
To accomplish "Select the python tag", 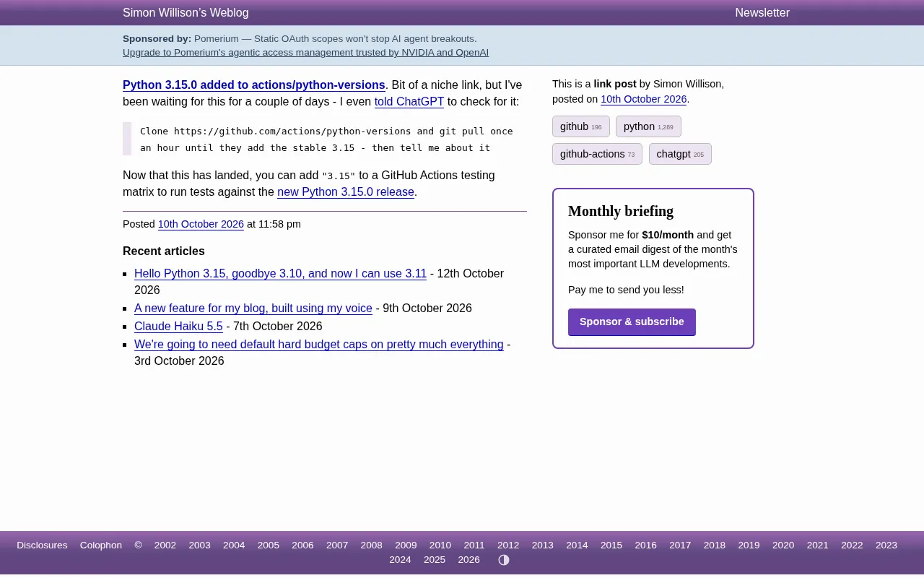I will tap(648, 126).
